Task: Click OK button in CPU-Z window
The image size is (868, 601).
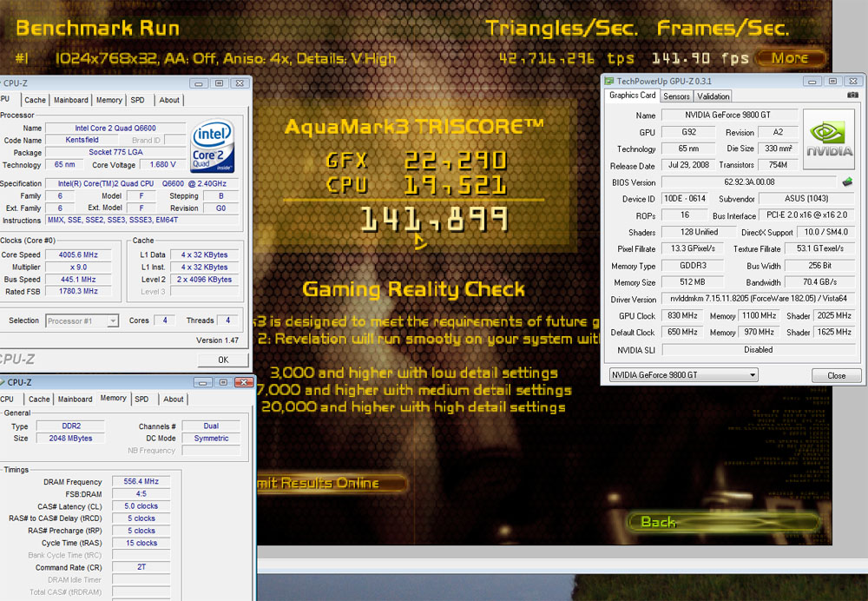Action: click(223, 360)
